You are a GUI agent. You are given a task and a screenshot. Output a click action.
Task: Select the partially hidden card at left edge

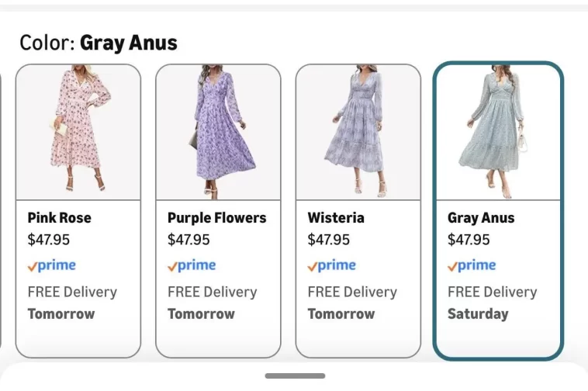click(2, 209)
